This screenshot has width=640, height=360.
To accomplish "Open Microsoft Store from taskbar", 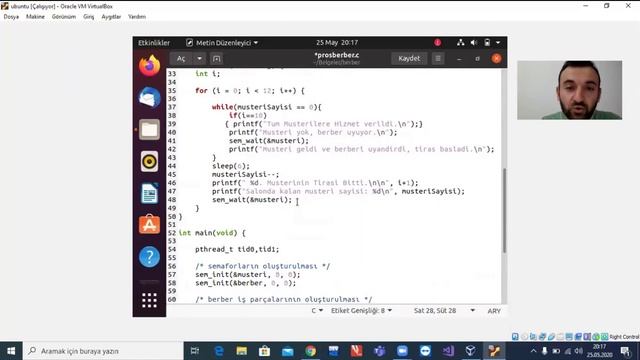I will (x=264, y=351).
